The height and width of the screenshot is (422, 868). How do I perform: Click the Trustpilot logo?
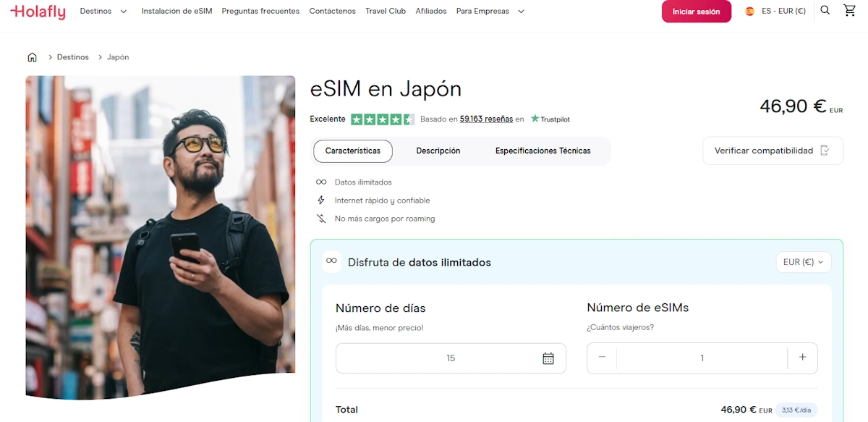(550, 119)
